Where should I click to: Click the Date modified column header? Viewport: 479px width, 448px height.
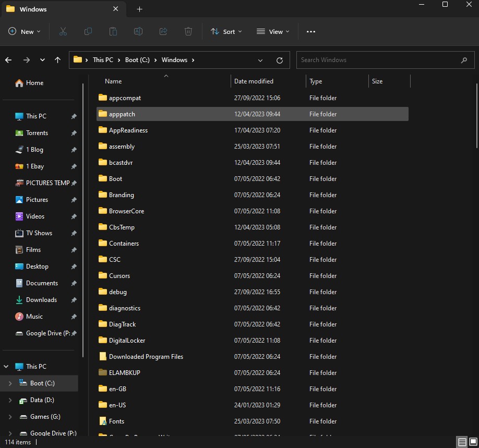pos(254,81)
